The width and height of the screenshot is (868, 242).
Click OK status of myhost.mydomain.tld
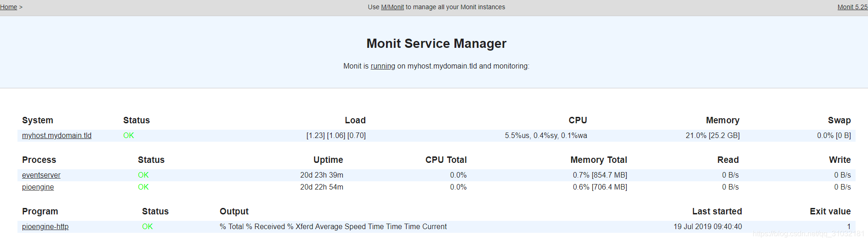[x=129, y=136]
